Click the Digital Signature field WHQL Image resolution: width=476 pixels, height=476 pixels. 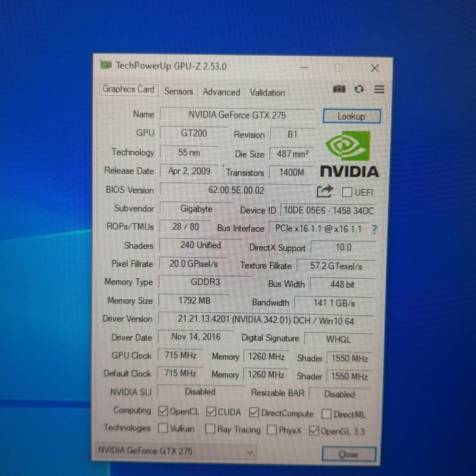click(x=339, y=339)
